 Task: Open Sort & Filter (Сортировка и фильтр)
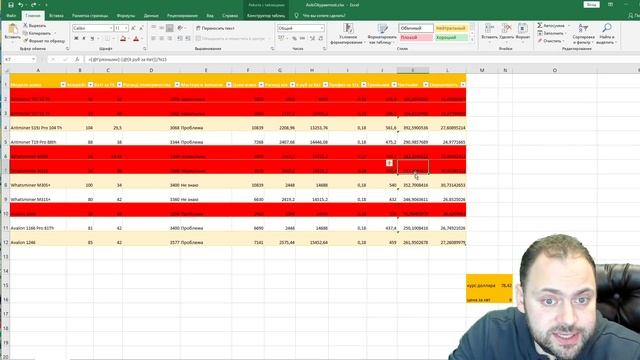tap(583, 33)
